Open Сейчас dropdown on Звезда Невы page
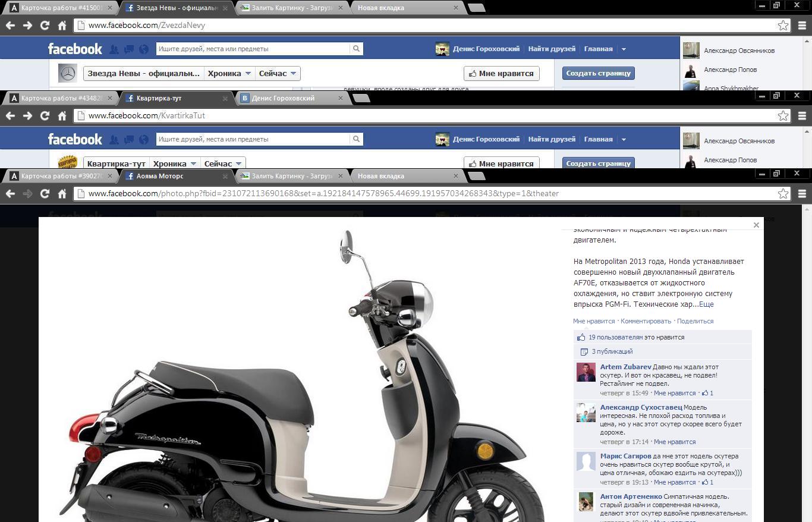Image resolution: width=812 pixels, height=522 pixels. pos(278,74)
